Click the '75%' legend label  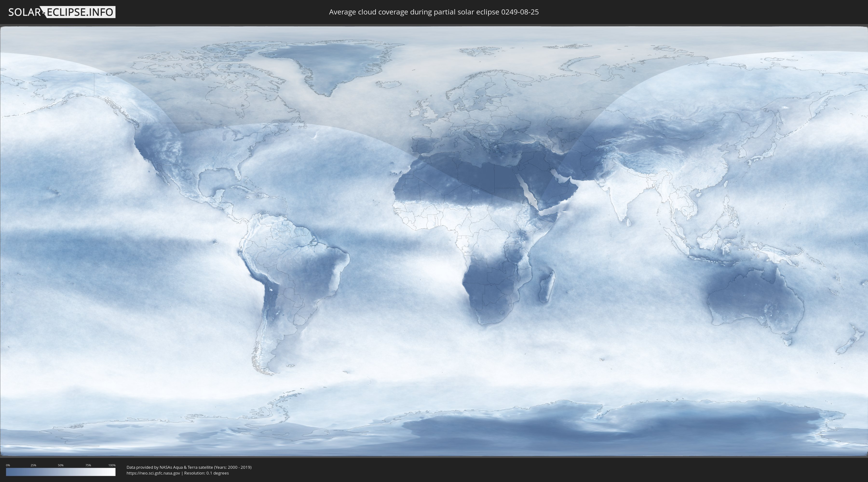(x=88, y=465)
